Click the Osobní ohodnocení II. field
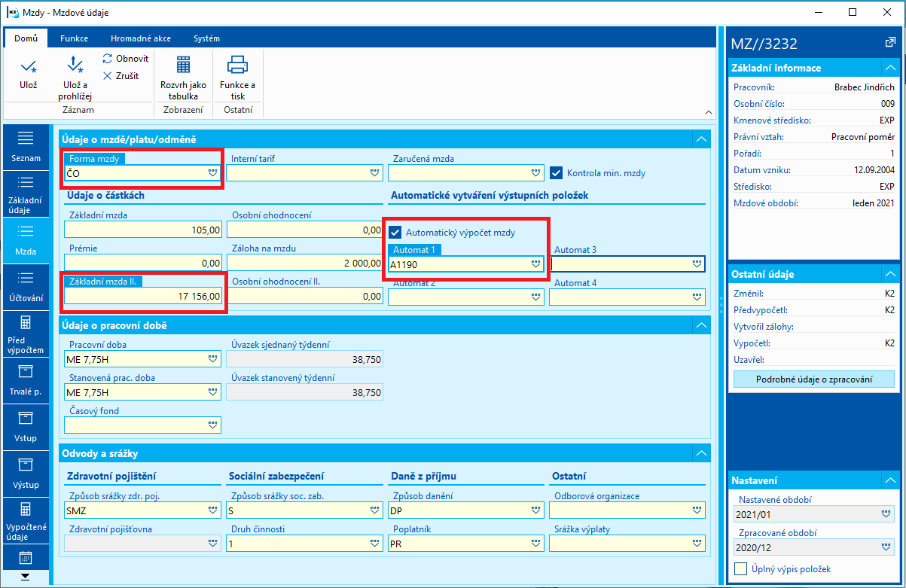The height and width of the screenshot is (588, 906). (304, 297)
